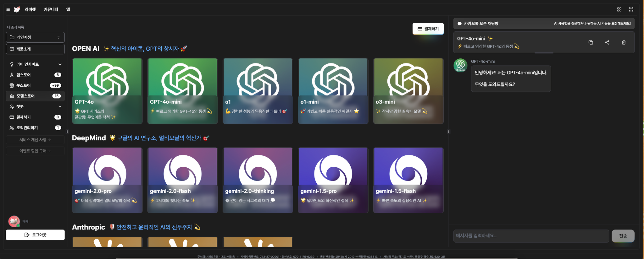Click the OPEN AI section heading

click(86, 49)
